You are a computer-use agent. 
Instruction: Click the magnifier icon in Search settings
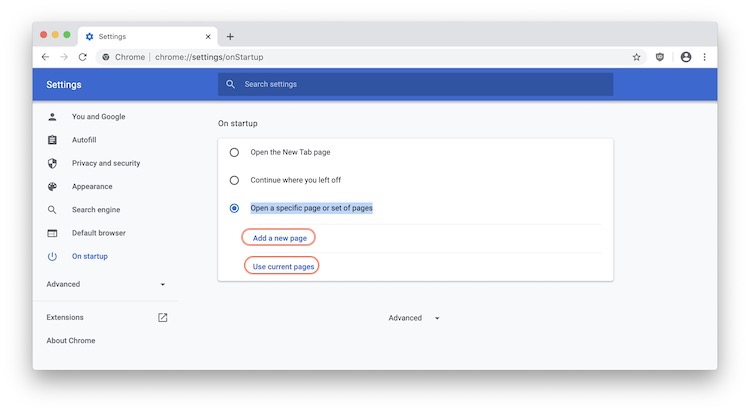[231, 84]
